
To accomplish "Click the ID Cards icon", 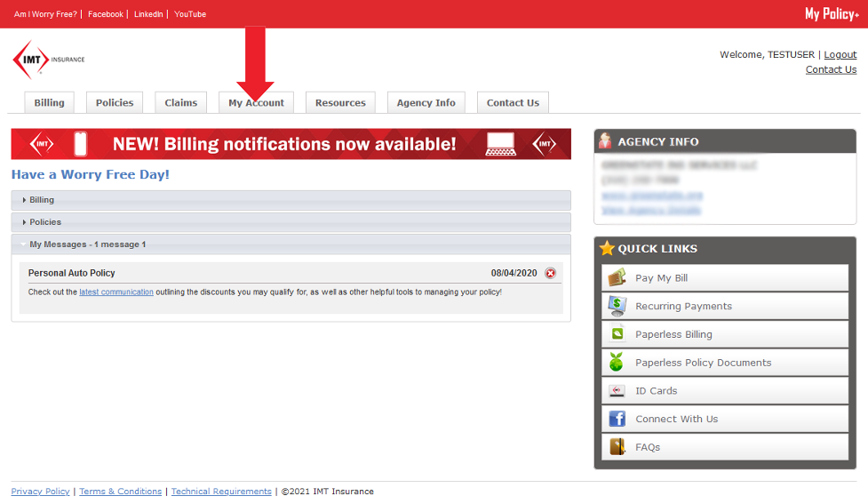I will tap(617, 391).
